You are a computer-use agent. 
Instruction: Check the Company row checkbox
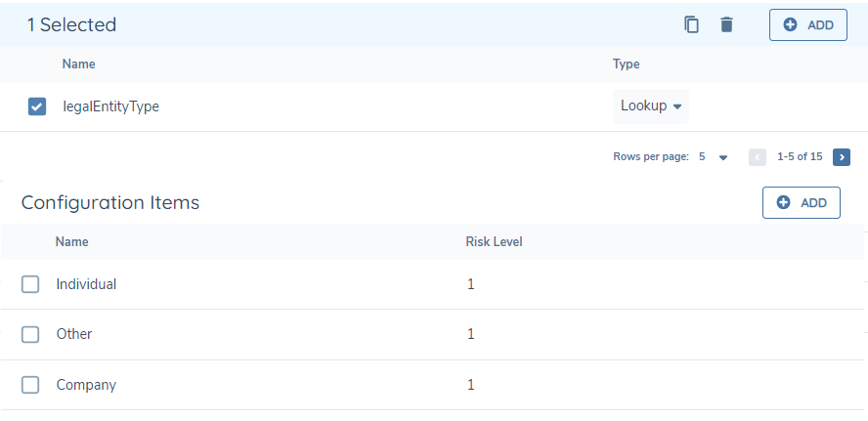(x=30, y=385)
